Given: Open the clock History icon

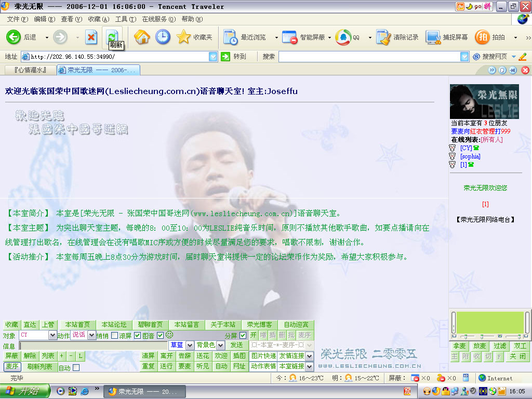Looking at the screenshot, I should click(x=163, y=37).
